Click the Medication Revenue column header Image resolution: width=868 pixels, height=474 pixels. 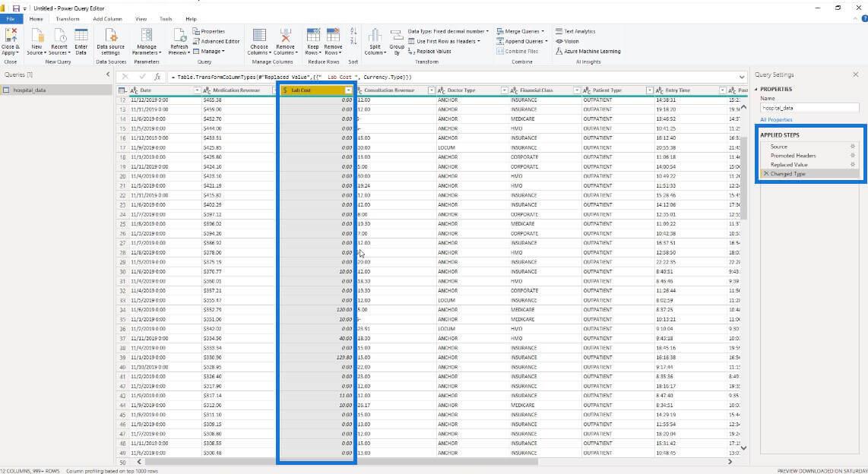(236, 90)
